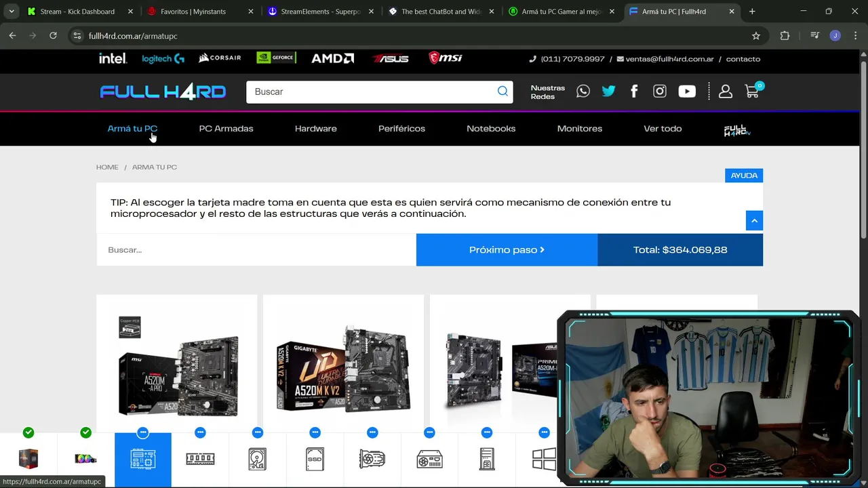The image size is (868, 488).
Task: Click the browser address bar URL
Action: click(x=133, y=36)
